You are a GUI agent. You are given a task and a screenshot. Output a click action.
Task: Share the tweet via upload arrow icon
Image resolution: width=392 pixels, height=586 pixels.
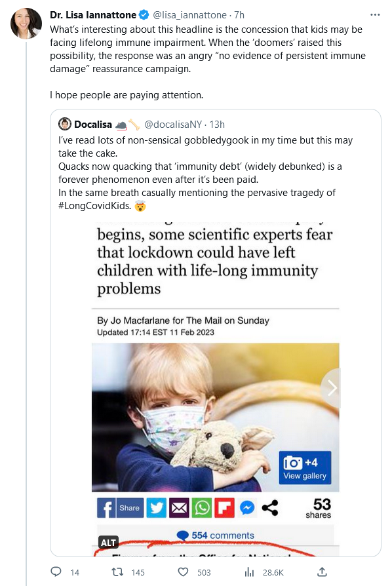tap(322, 572)
